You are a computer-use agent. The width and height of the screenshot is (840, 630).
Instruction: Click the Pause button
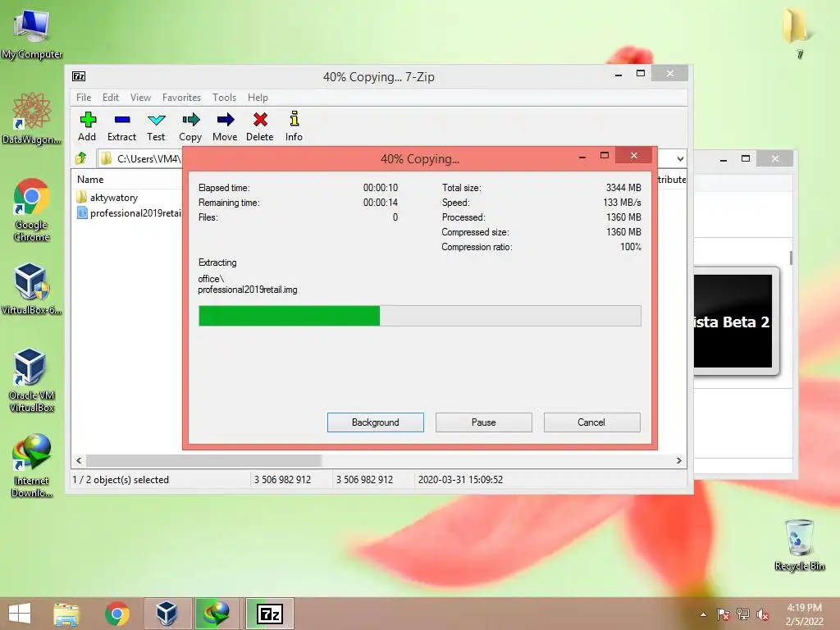[484, 422]
